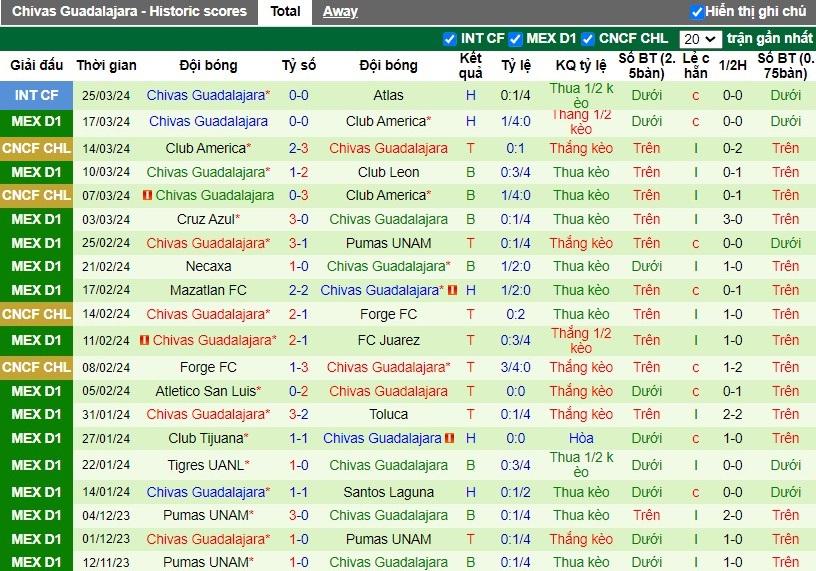Image resolution: width=816 pixels, height=571 pixels.
Task: Open Santos Laguna team link
Action: [388, 492]
